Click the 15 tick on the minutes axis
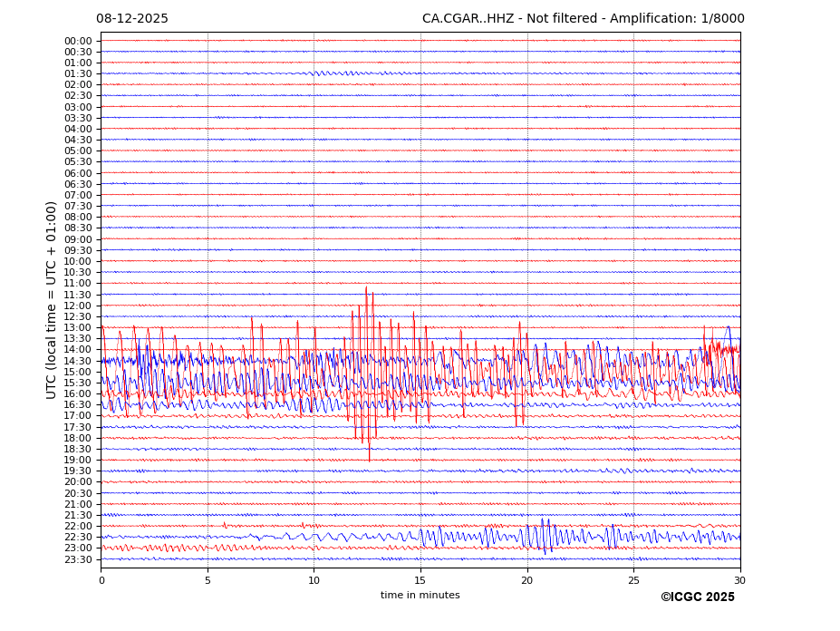 (420, 580)
